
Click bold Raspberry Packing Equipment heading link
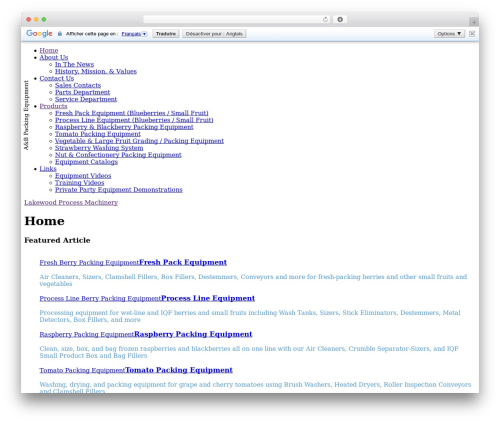(x=193, y=334)
